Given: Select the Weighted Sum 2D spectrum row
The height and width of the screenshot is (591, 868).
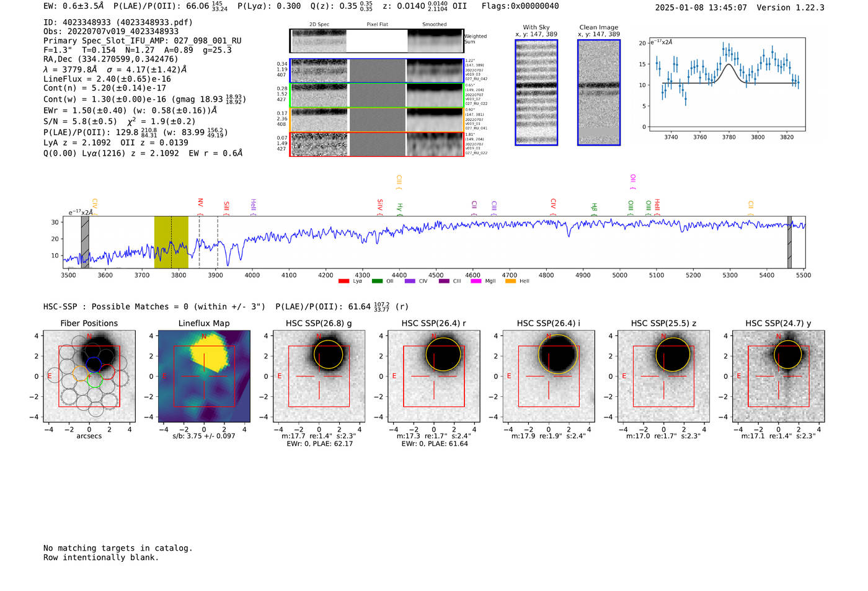Looking at the screenshot, I should [377, 41].
